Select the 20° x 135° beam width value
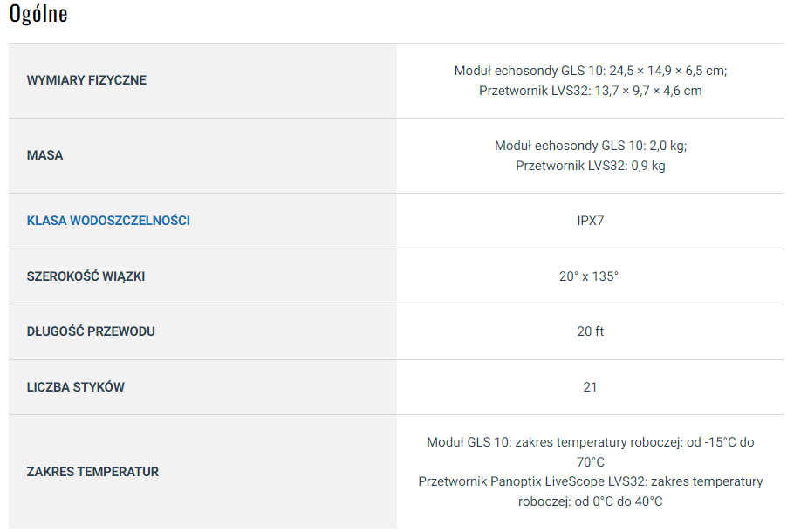 point(590,276)
